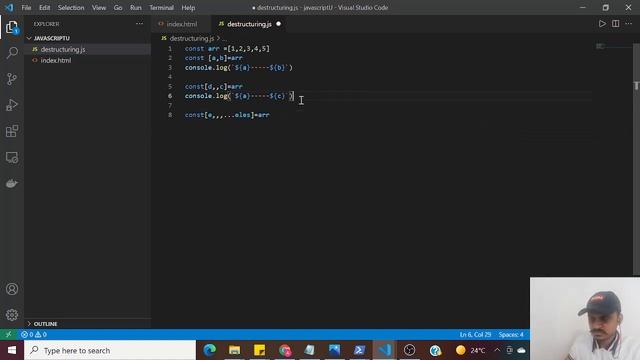Click Spaces: 4 indentation setting
Image resolution: width=640 pixels, height=360 pixels.
511,334
